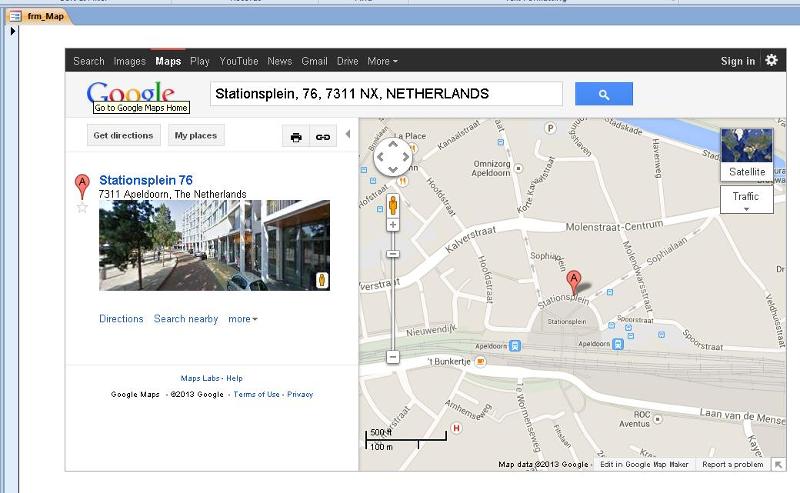
Task: Toggle Satellite map view
Action: point(747,155)
